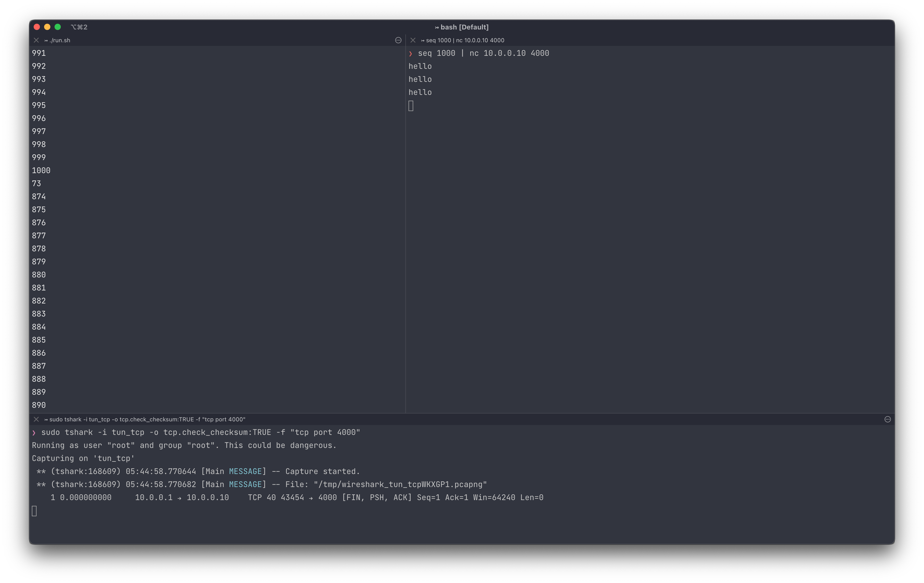The width and height of the screenshot is (924, 583).
Task: Click the 1000 line in the run.sh output
Action: coord(41,170)
